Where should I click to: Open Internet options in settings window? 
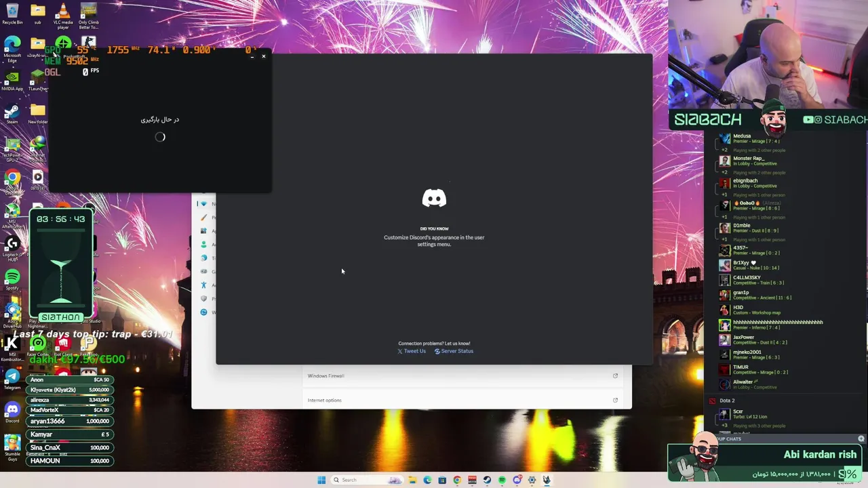pos(463,400)
